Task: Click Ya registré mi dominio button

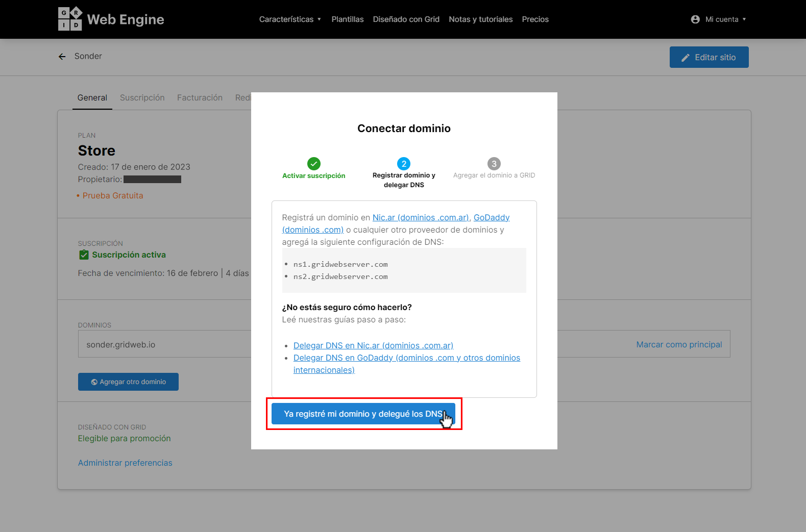Action: click(x=363, y=414)
